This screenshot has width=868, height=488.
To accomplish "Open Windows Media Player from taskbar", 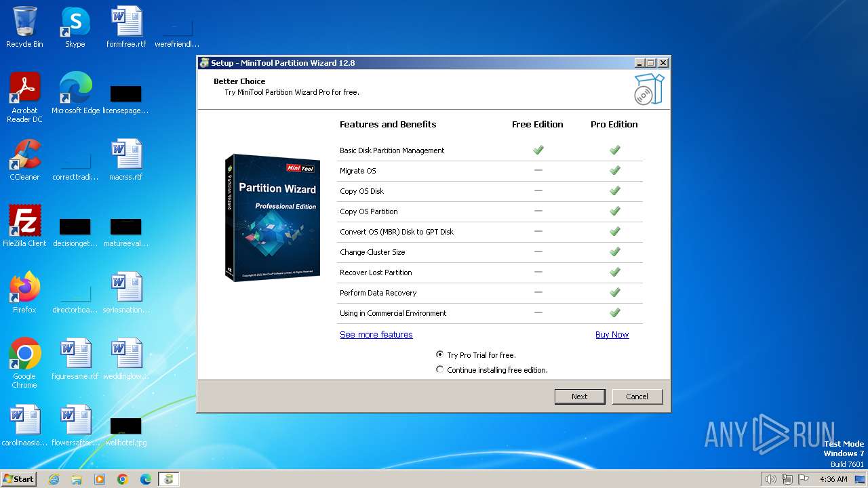I will (100, 479).
